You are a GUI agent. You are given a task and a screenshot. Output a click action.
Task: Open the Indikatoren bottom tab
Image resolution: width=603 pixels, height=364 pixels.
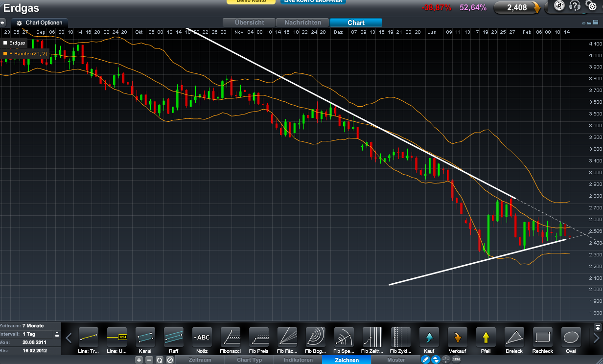pos(298,360)
